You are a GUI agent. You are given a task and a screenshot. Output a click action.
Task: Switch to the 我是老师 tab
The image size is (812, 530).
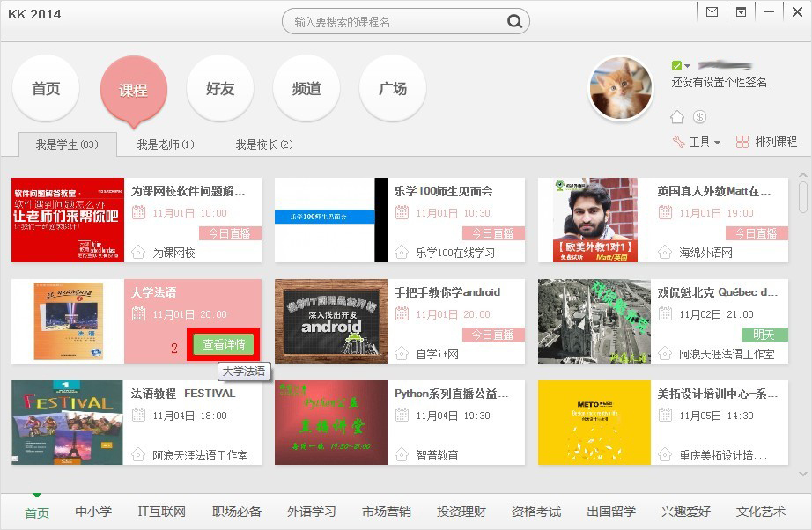click(166, 144)
